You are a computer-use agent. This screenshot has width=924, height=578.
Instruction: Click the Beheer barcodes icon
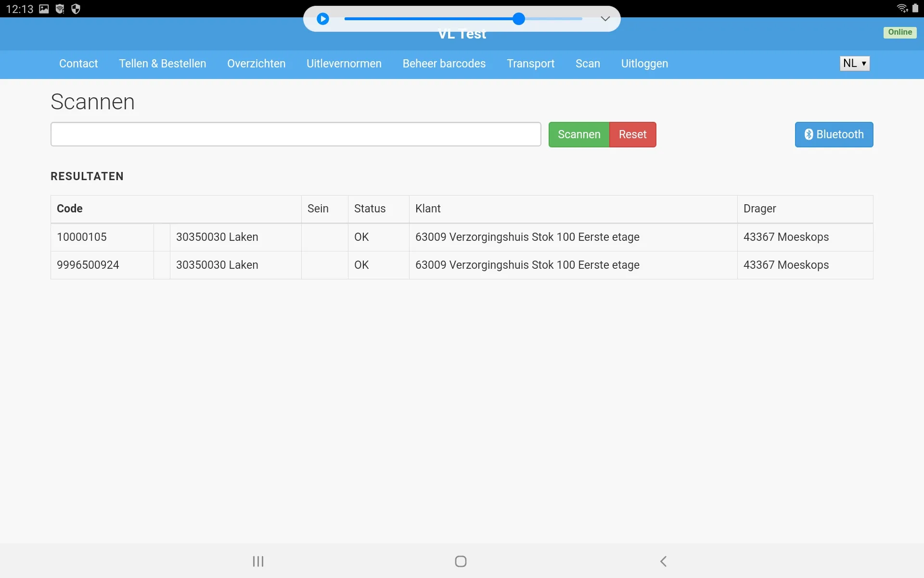click(444, 63)
